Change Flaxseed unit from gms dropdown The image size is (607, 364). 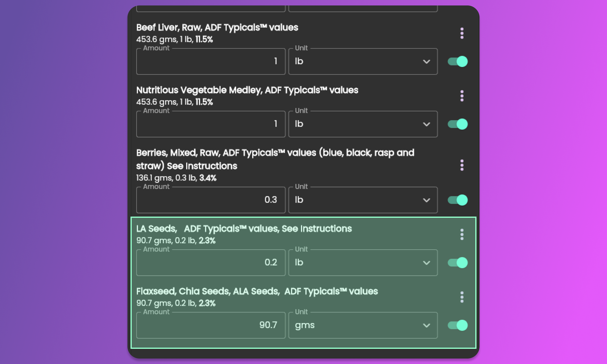363,325
